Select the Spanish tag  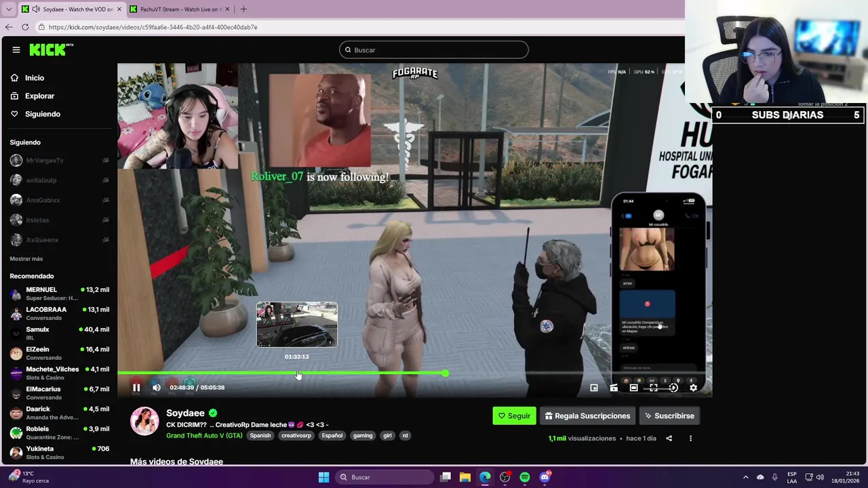pyautogui.click(x=260, y=436)
